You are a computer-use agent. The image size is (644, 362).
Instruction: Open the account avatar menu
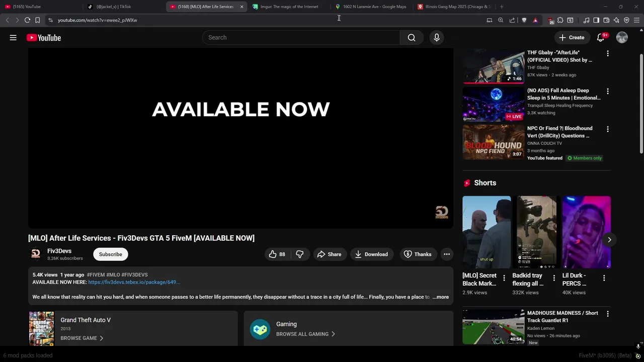(622, 38)
